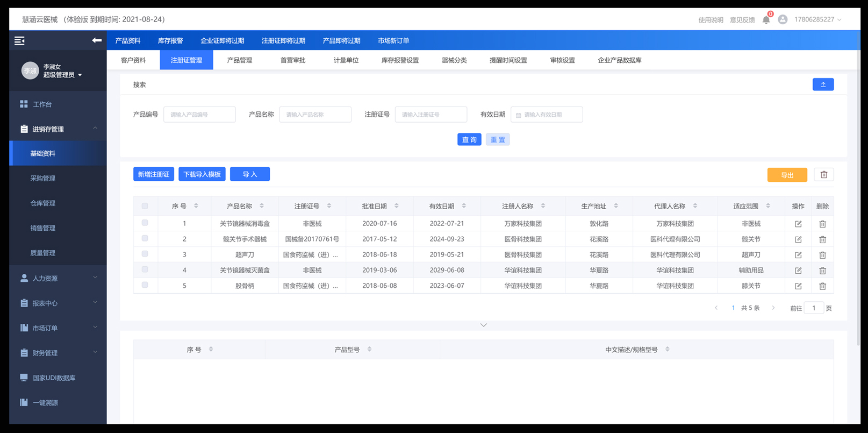
Task: Tick the checkbox for row 4
Action: (145, 269)
